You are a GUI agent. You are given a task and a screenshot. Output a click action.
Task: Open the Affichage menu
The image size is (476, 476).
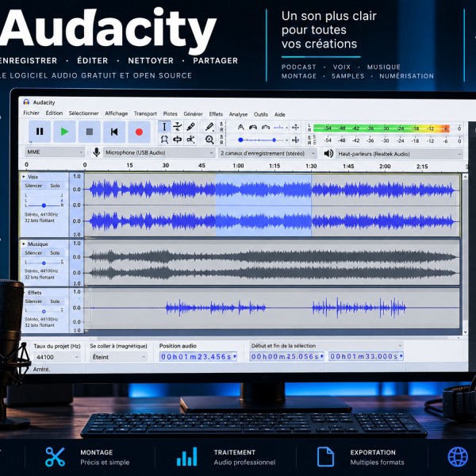pyautogui.click(x=117, y=113)
